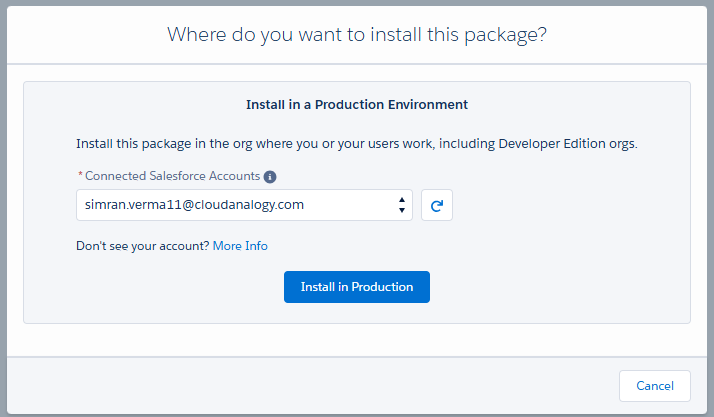Select the simran.verma11@cloudanalogy.com account entry
This screenshot has height=417, width=714.
pos(194,205)
